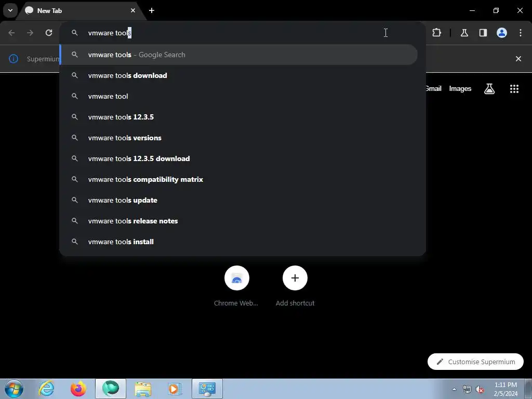Open Search Labs flask icon on page
Screen dimensions: 532x399
[x=489, y=89]
